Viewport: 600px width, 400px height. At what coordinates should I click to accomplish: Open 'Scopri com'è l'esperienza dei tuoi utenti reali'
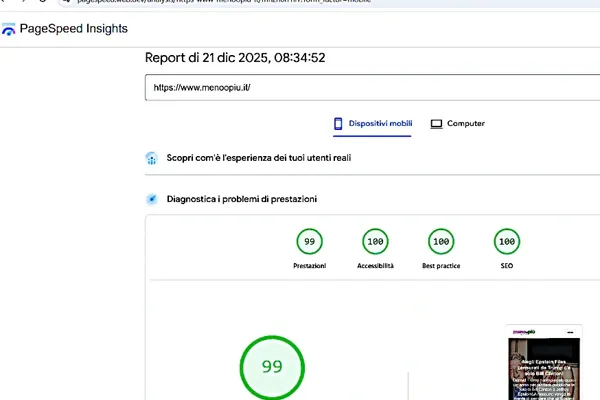(x=258, y=158)
